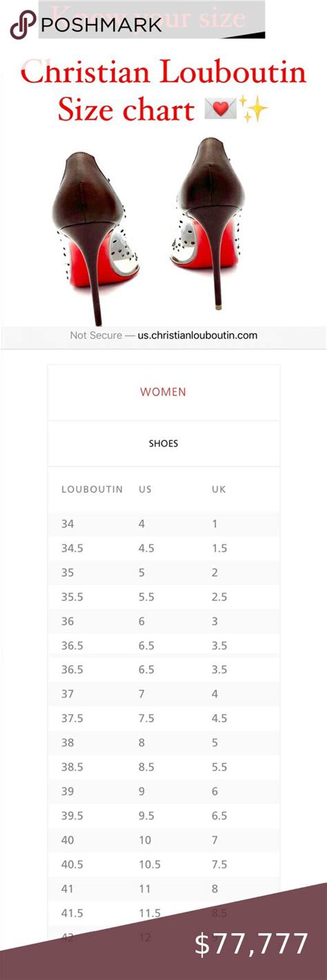
Task: Open the POSHMARK brand name link
Action: pyautogui.click(x=101, y=25)
